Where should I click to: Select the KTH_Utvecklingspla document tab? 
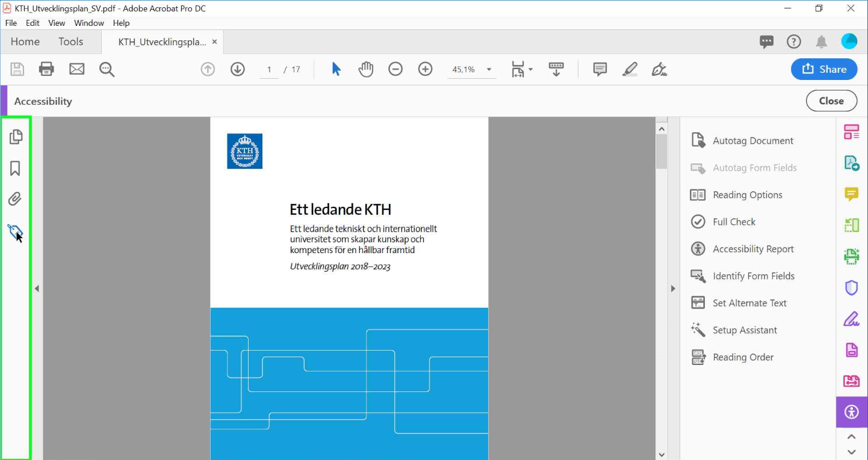[x=163, y=41]
